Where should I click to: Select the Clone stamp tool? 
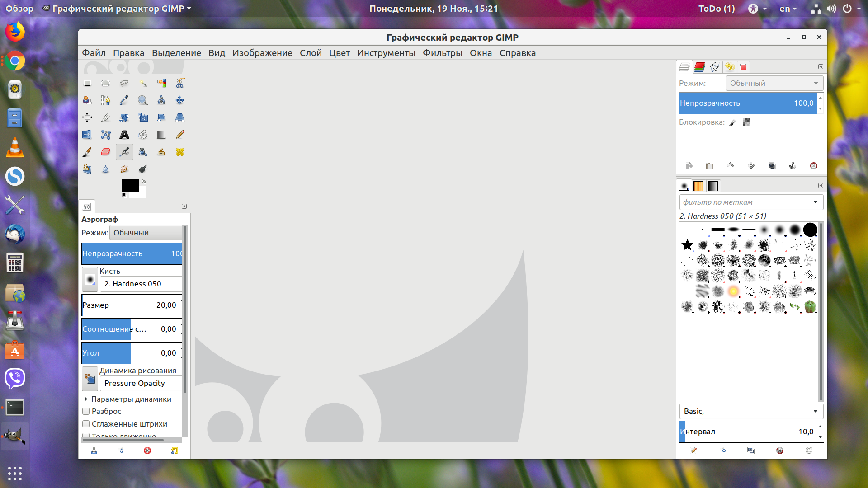(161, 152)
